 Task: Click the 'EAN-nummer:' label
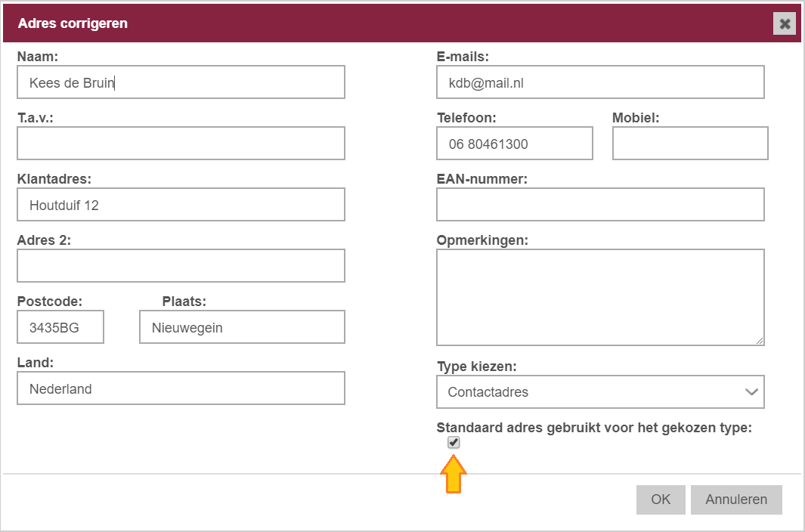coord(482,178)
